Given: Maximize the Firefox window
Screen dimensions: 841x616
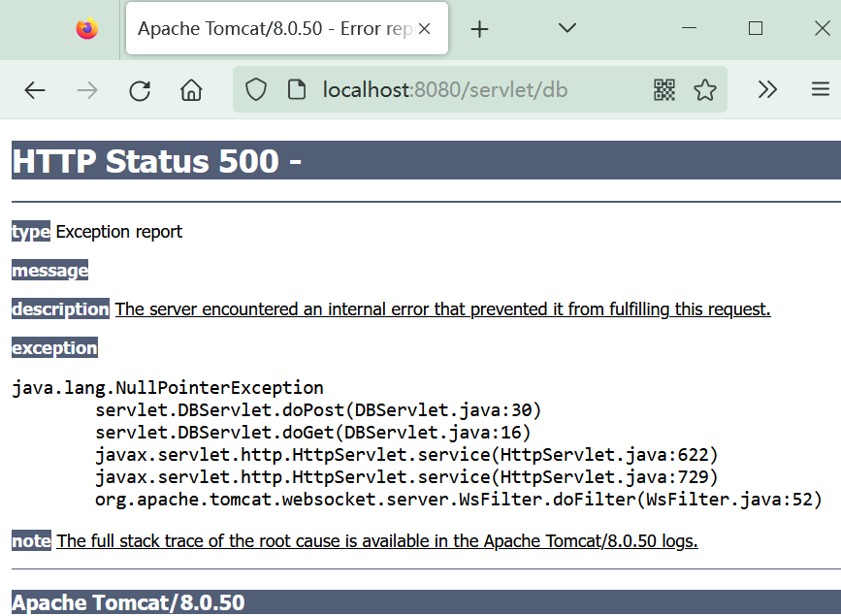Looking at the screenshot, I should (x=756, y=28).
